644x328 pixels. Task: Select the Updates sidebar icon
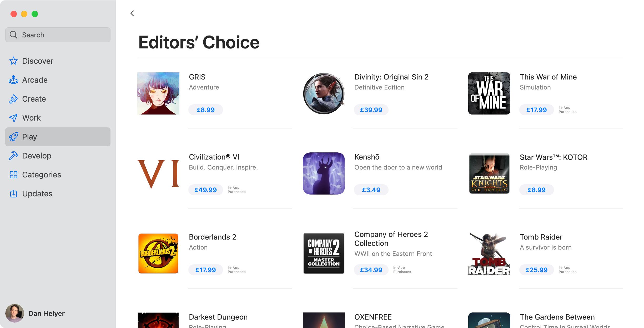click(x=13, y=193)
